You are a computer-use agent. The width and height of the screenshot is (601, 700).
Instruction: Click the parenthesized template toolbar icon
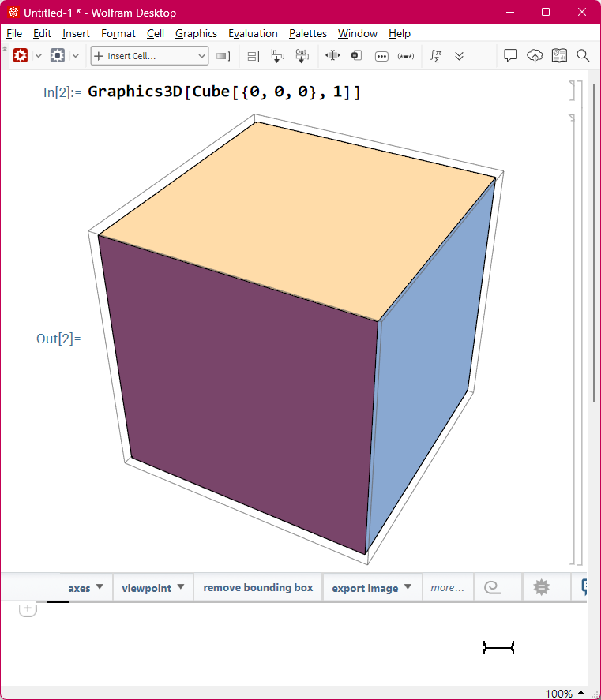[x=406, y=56]
